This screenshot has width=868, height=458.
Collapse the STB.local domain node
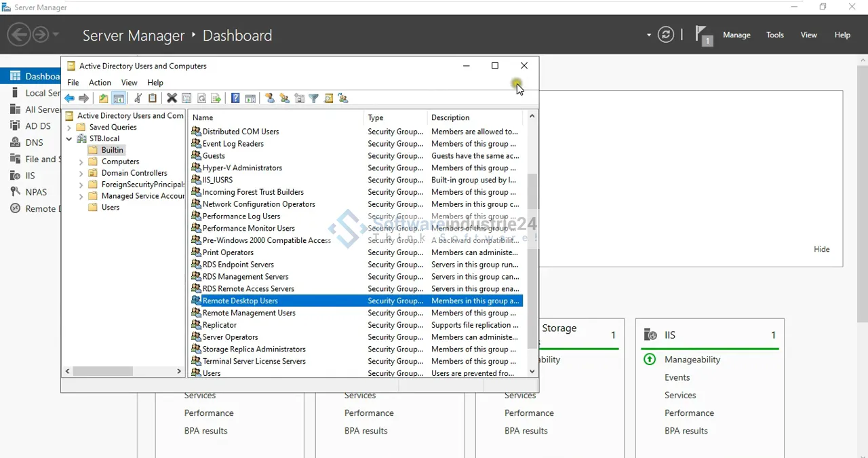pos(69,138)
